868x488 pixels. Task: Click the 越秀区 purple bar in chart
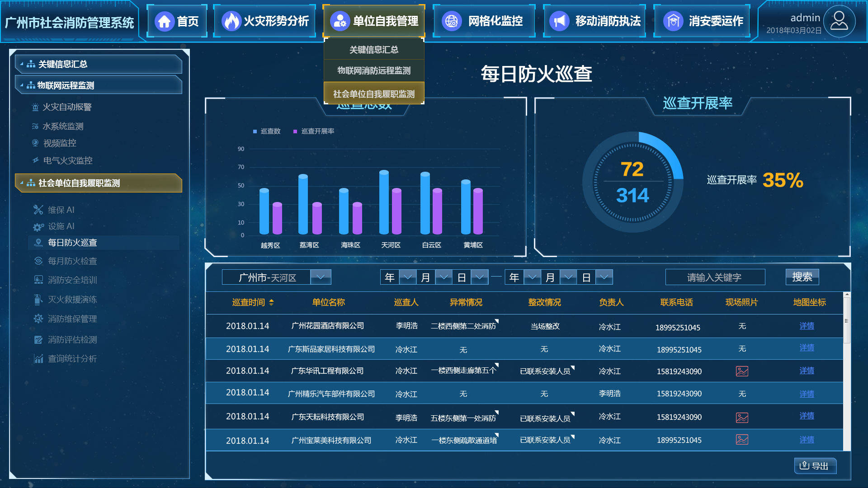point(277,218)
